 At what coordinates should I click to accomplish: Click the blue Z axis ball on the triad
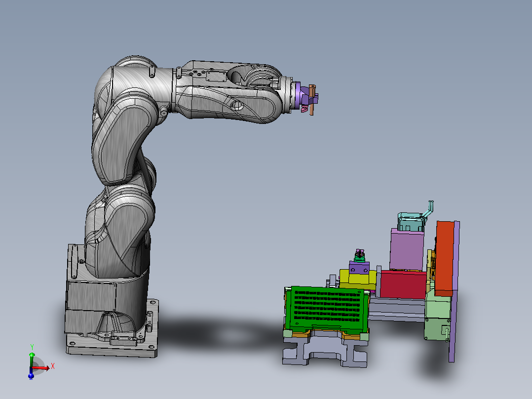31,376
